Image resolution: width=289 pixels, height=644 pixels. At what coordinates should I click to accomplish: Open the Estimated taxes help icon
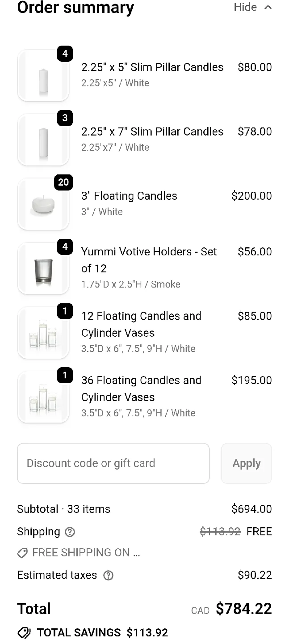108,575
